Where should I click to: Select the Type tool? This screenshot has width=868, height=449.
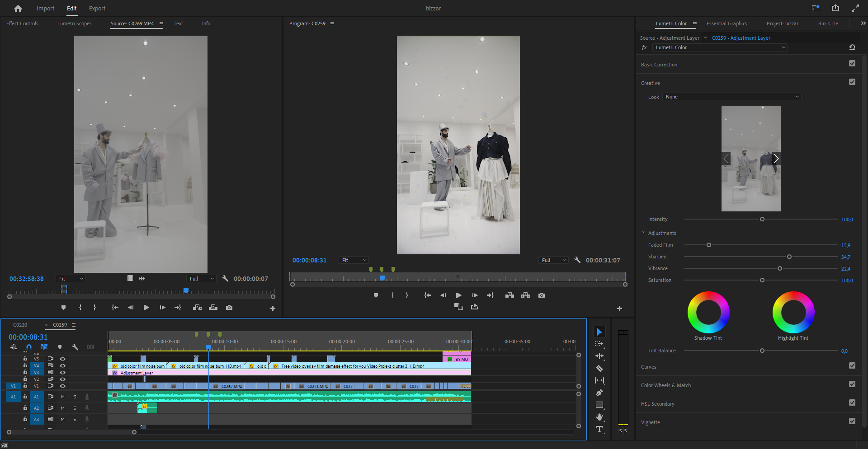coord(599,429)
